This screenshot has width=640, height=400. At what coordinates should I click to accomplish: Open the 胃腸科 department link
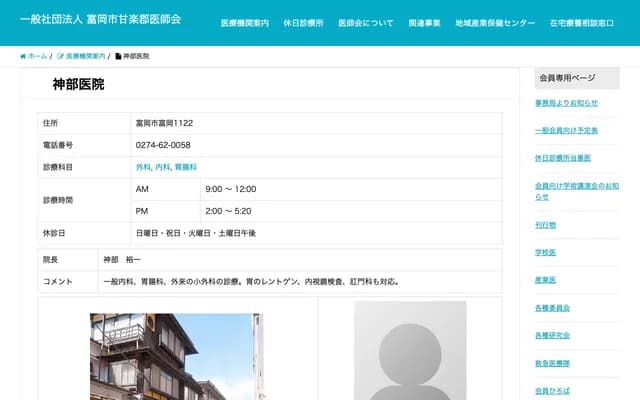186,167
